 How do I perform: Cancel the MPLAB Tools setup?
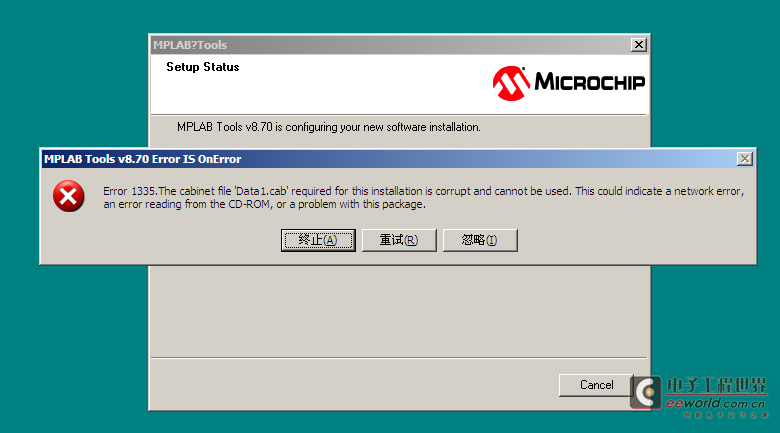point(596,385)
